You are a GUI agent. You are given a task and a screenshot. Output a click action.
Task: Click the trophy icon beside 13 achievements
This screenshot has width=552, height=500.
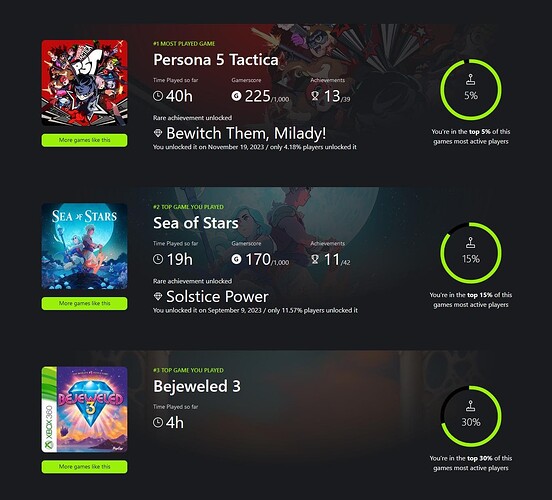[x=315, y=96]
